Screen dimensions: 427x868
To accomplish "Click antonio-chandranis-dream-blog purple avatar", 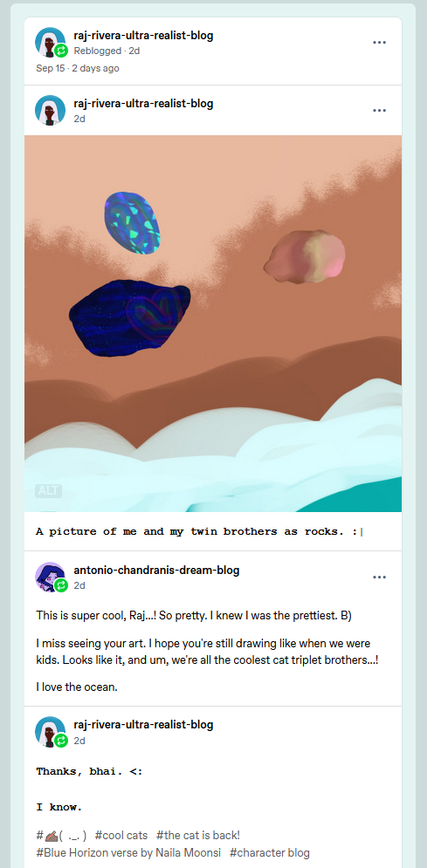I will (x=51, y=578).
